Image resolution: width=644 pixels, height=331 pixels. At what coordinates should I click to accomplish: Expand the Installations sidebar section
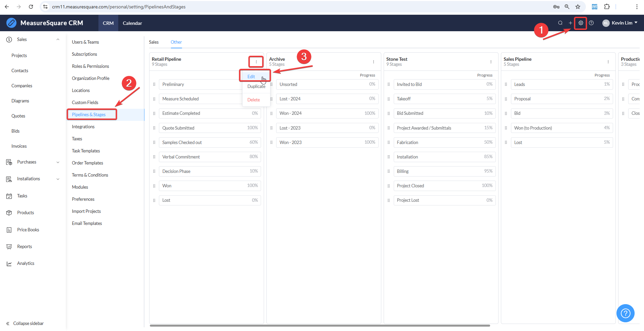click(58, 179)
